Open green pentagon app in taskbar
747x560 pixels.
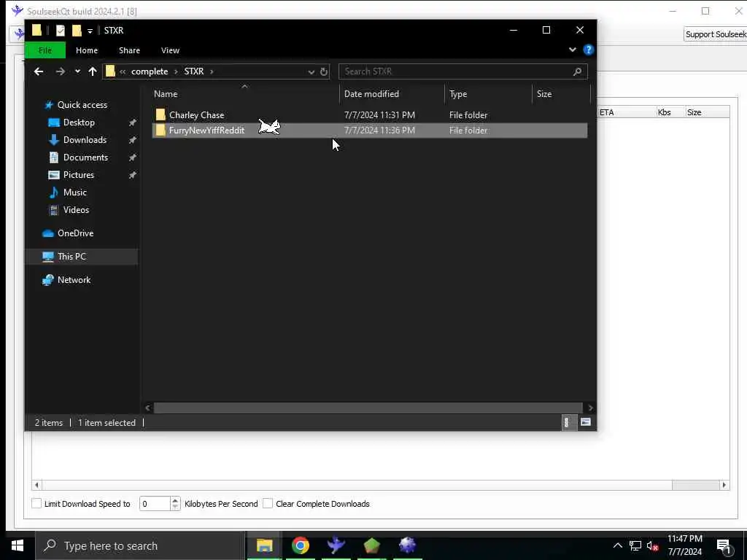[371, 545]
